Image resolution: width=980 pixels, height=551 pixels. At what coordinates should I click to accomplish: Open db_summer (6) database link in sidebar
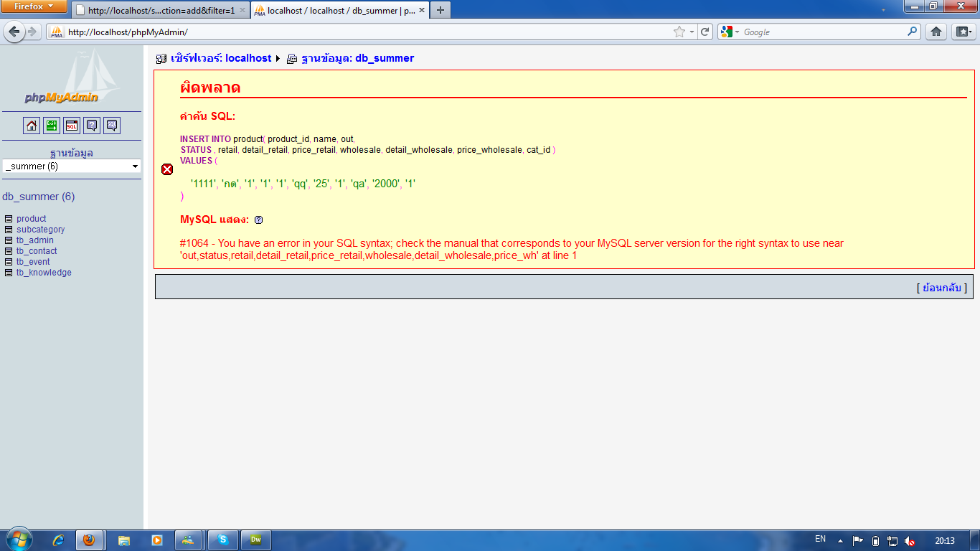(39, 197)
